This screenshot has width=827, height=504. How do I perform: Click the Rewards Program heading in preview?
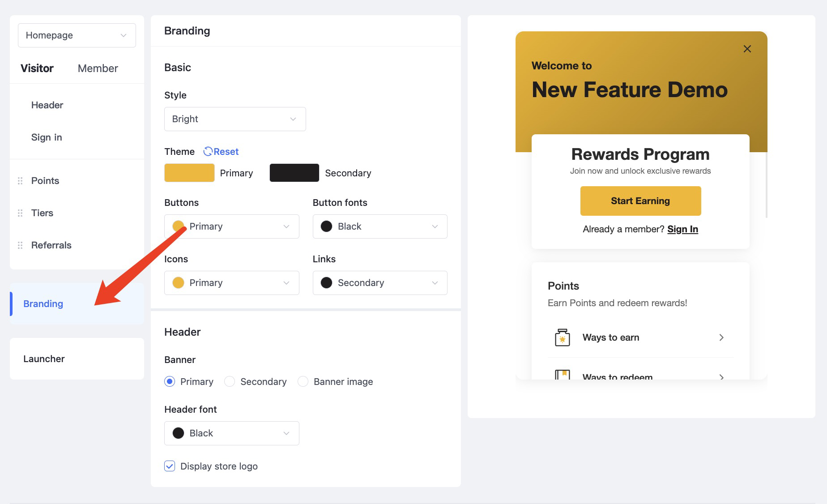640,154
